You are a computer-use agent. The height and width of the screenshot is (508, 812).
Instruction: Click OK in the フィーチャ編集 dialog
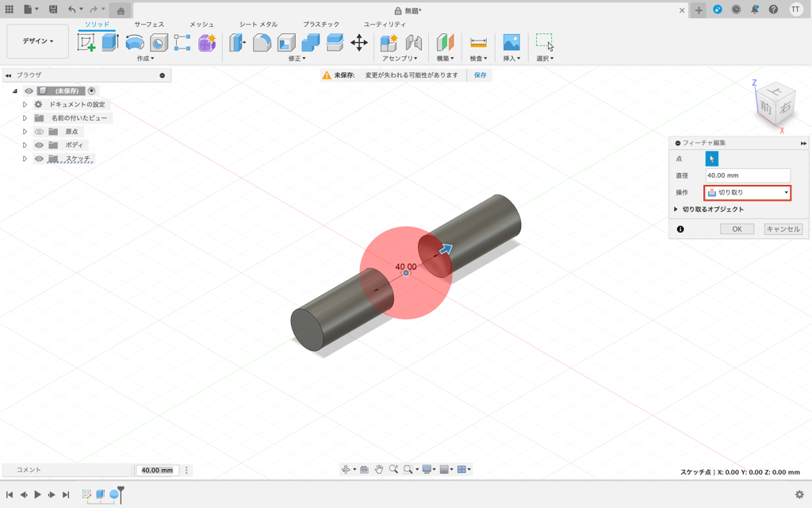coord(737,229)
